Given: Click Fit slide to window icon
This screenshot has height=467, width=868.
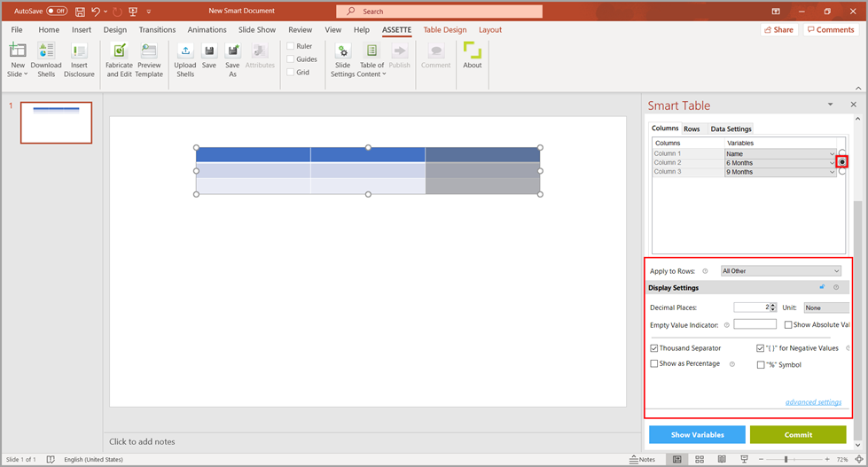Looking at the screenshot, I should coord(858,459).
